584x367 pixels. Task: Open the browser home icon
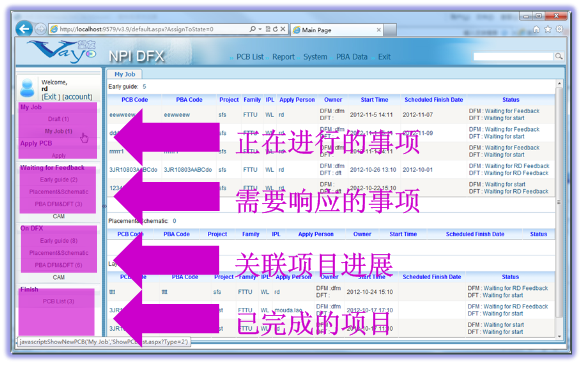(536, 29)
